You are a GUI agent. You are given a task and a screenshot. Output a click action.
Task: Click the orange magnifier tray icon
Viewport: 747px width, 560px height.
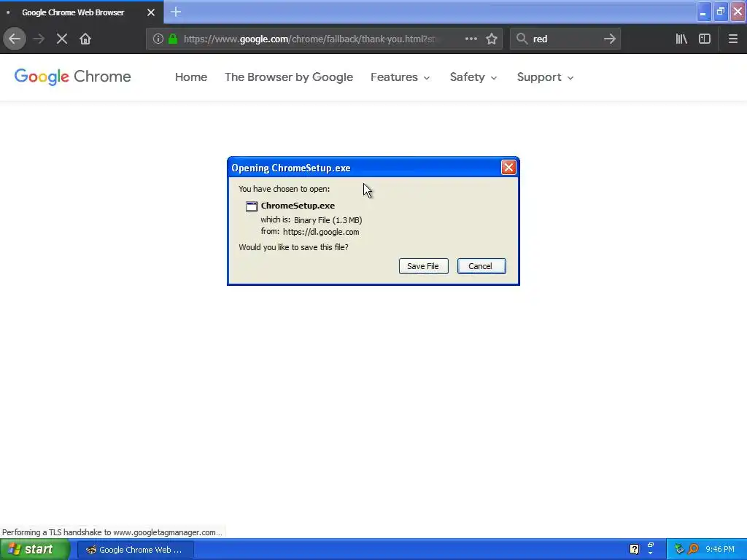tap(693, 550)
